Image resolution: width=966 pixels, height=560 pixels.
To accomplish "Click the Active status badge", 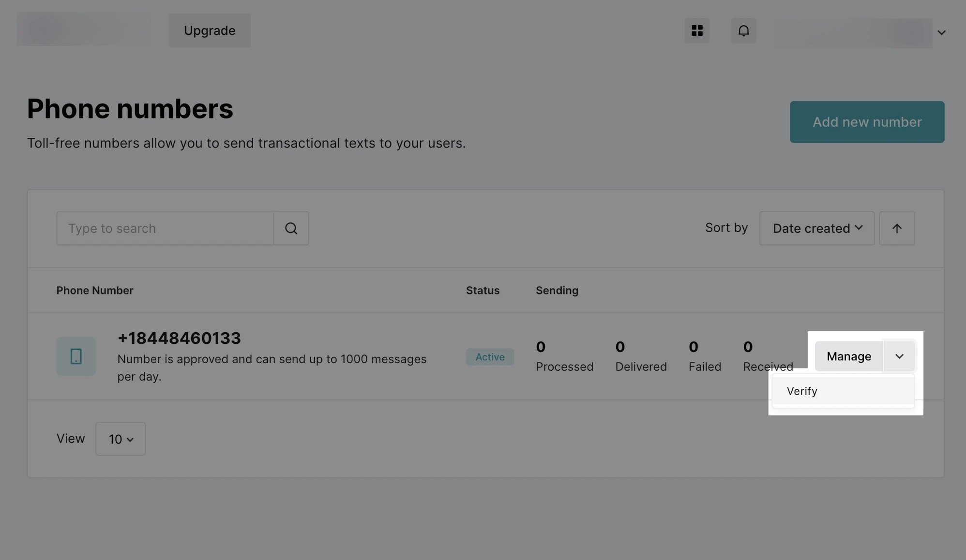I will coord(490,357).
